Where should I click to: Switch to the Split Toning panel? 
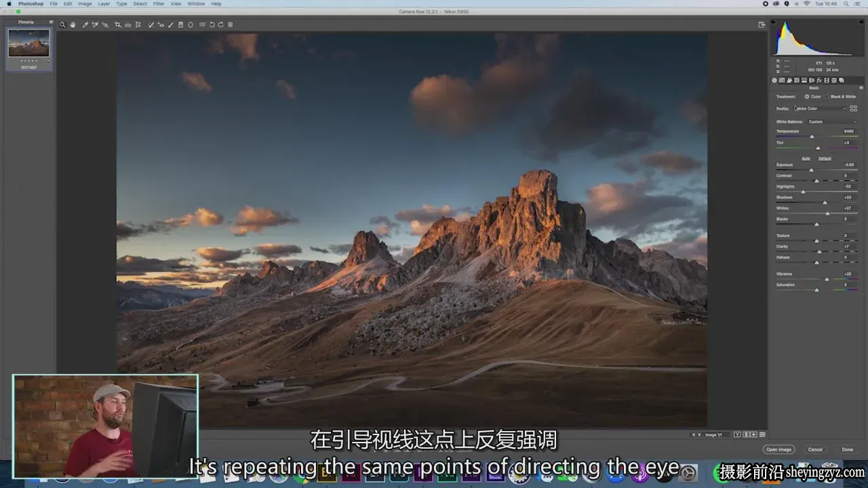click(x=804, y=80)
